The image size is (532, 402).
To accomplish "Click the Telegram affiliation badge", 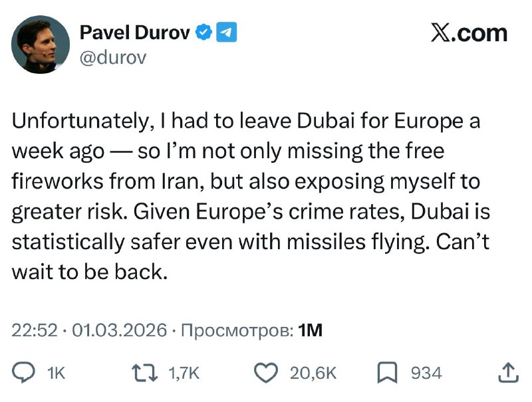I will [227, 32].
